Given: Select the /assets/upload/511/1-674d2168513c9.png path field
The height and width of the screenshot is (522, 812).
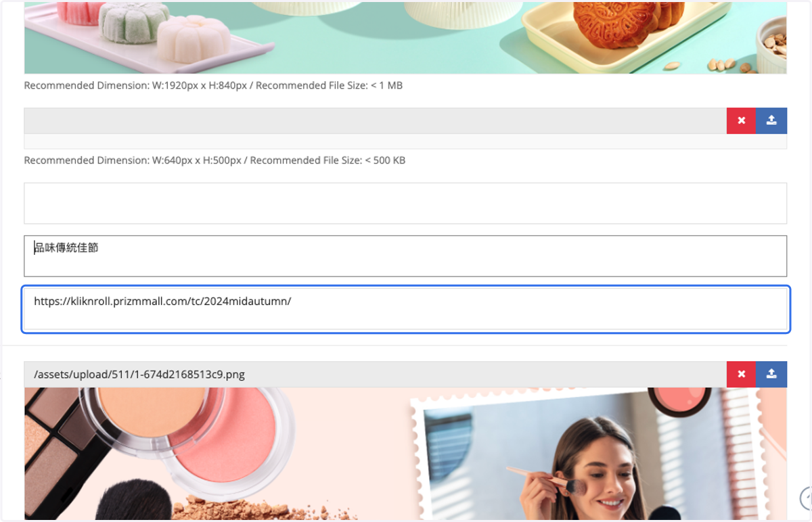Looking at the screenshot, I should [376, 374].
